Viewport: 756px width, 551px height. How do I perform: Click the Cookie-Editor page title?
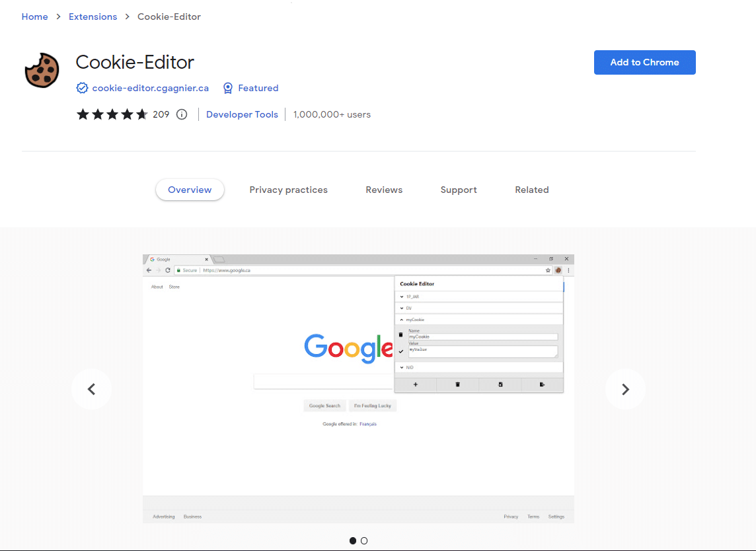pos(135,61)
